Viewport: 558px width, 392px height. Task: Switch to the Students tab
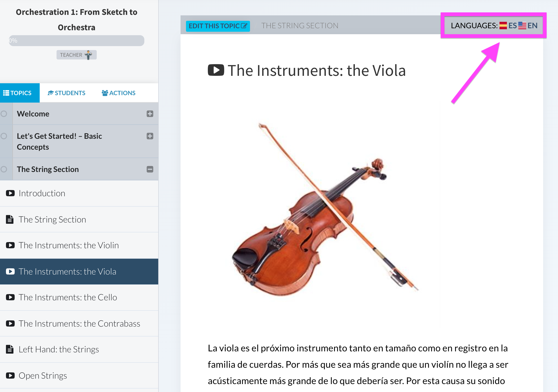pos(66,93)
